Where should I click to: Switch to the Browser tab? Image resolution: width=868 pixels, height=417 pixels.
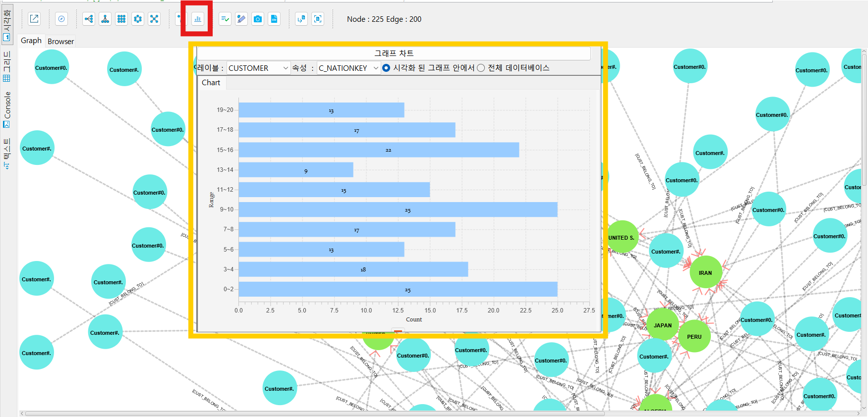click(61, 41)
